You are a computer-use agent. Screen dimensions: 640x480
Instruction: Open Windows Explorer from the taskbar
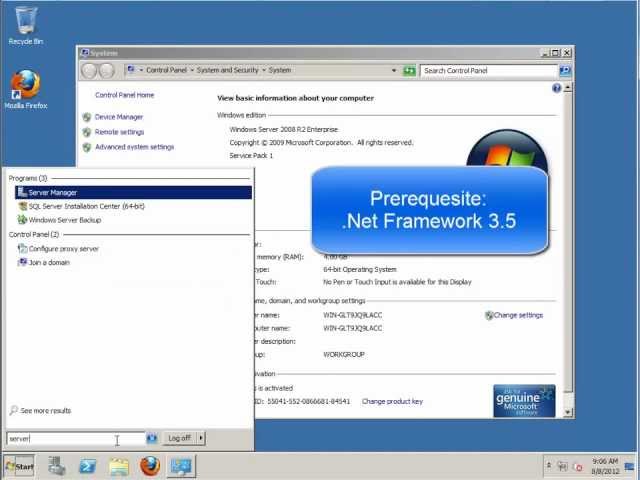coord(119,466)
